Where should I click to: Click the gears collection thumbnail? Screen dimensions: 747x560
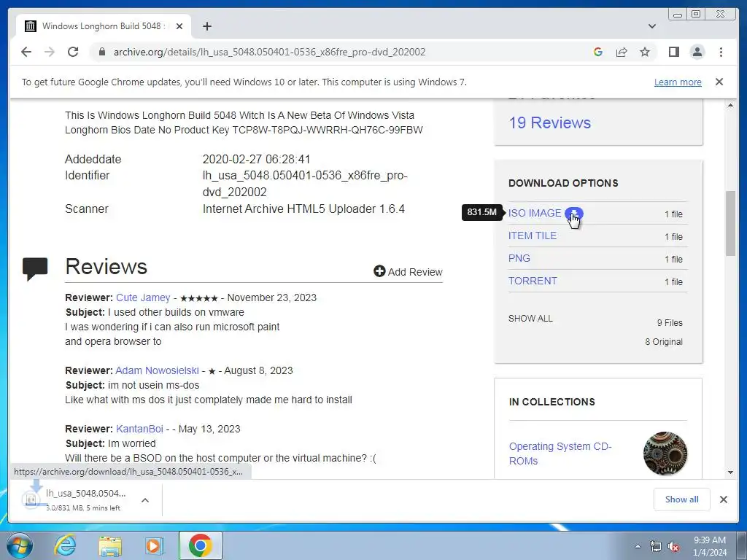click(x=665, y=454)
